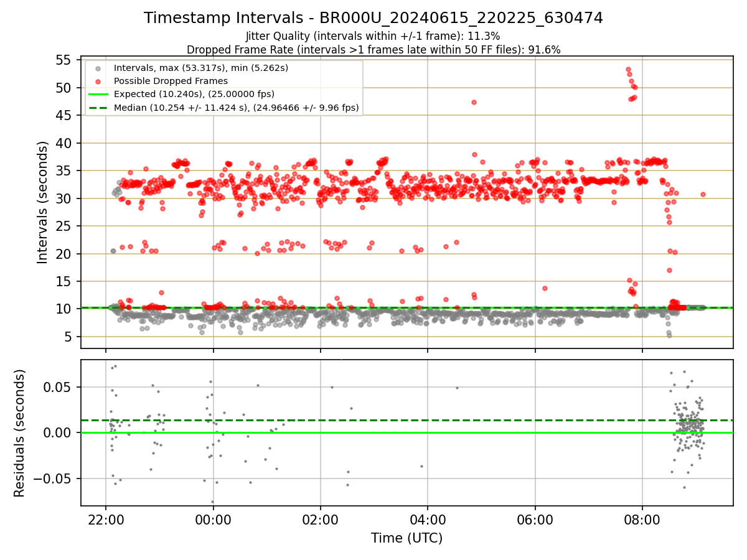Click legend entry 'Median (10.254 +/- 11.424 s)'
747x560 pixels.
[x=237, y=108]
